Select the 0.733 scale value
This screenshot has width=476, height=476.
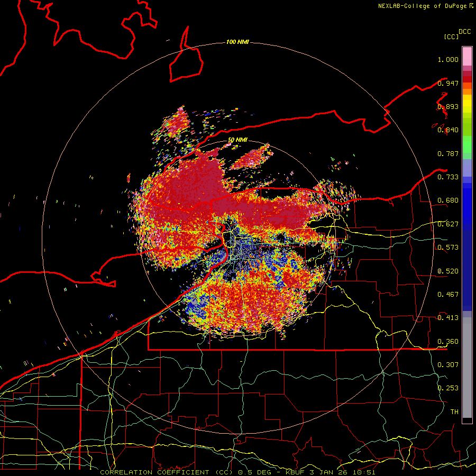click(448, 177)
